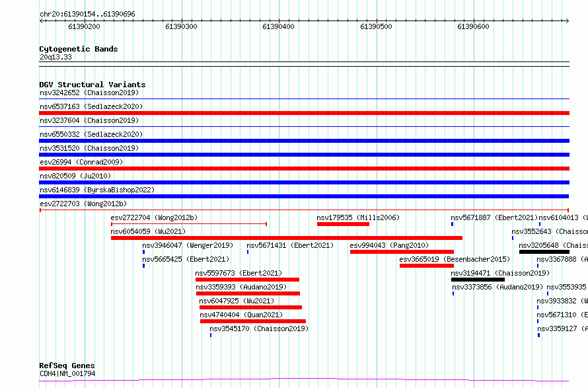Click the DGV Structural Variants track title
The image size is (588, 388).
tap(92, 85)
